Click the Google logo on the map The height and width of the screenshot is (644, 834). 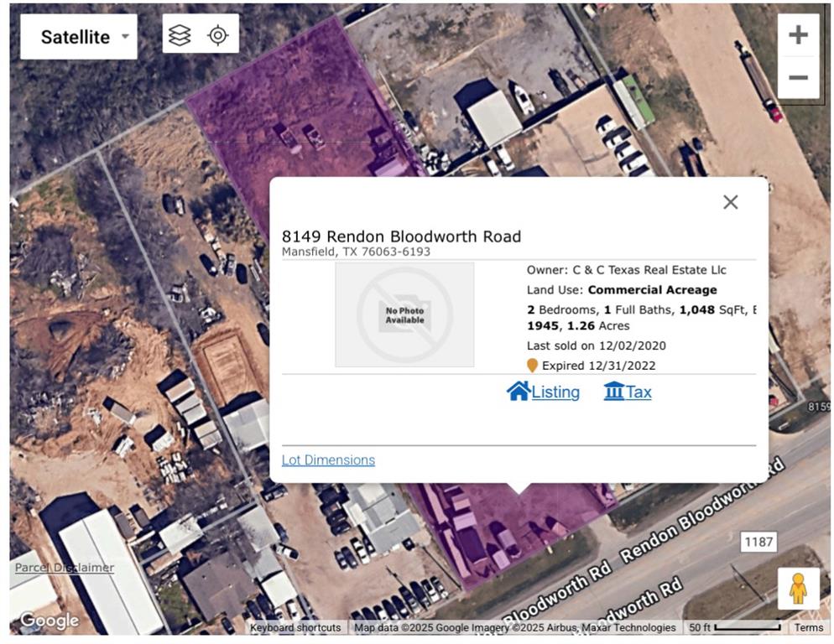pyautogui.click(x=50, y=621)
